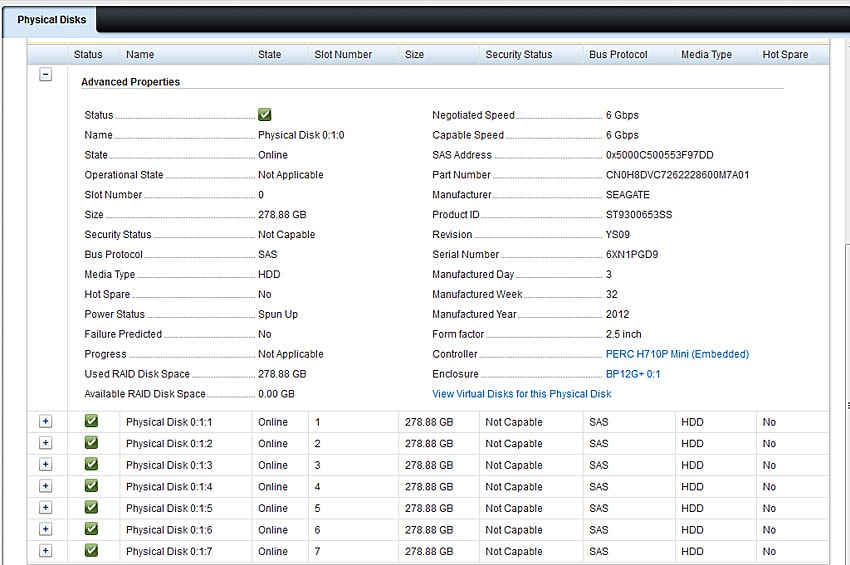Click the green status checkmark for Disk 0:1:1
Viewport: 850px width, 565px height.
pyautogui.click(x=92, y=421)
